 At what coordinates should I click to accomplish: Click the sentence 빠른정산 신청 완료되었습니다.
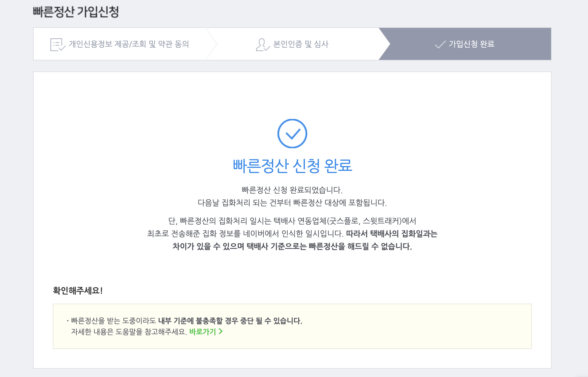(x=292, y=190)
